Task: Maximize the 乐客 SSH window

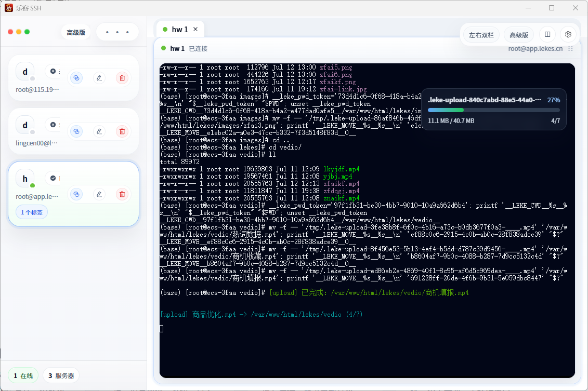Action: click(x=551, y=8)
